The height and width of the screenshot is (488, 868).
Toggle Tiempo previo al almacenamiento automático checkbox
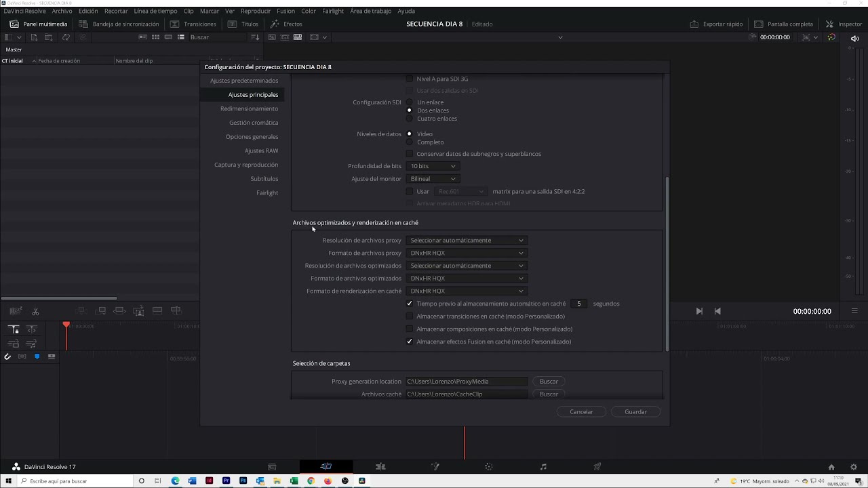(410, 304)
